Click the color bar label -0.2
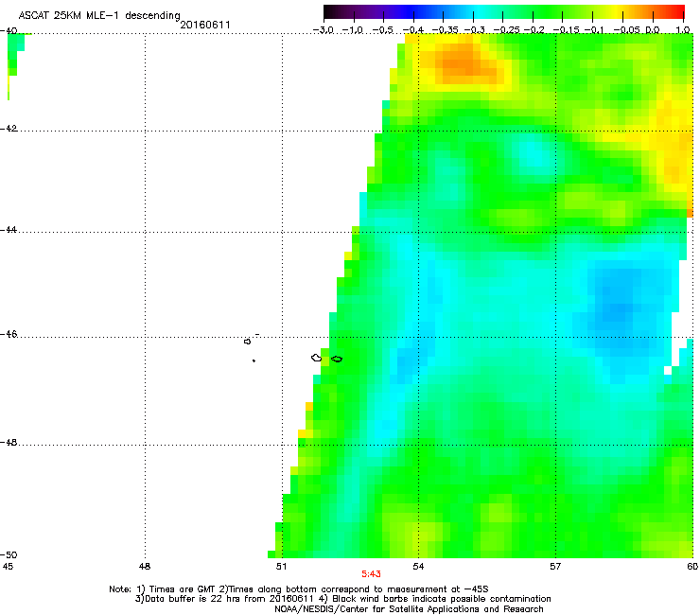 [534, 30]
